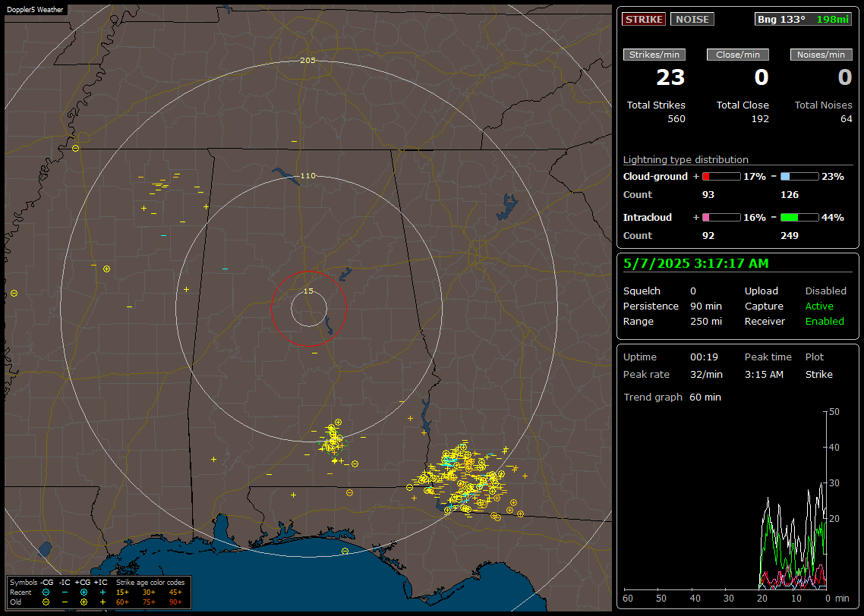Click the old -IC yellow dash in legend
The image size is (864, 616).
(x=65, y=602)
